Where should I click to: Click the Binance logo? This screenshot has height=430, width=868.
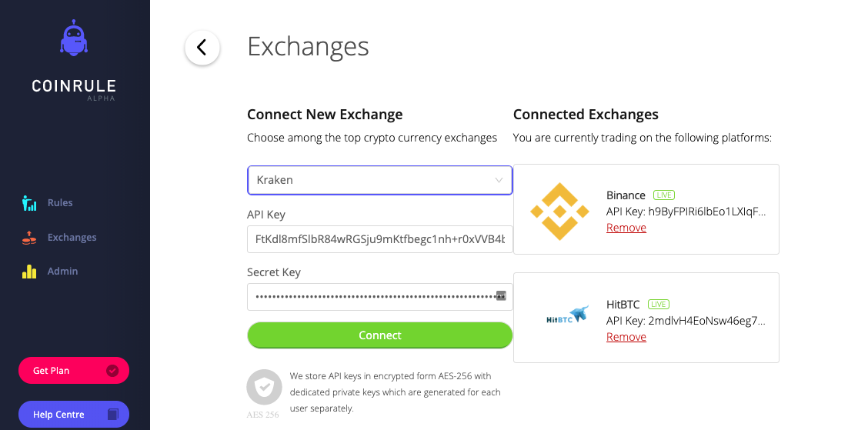point(559,212)
